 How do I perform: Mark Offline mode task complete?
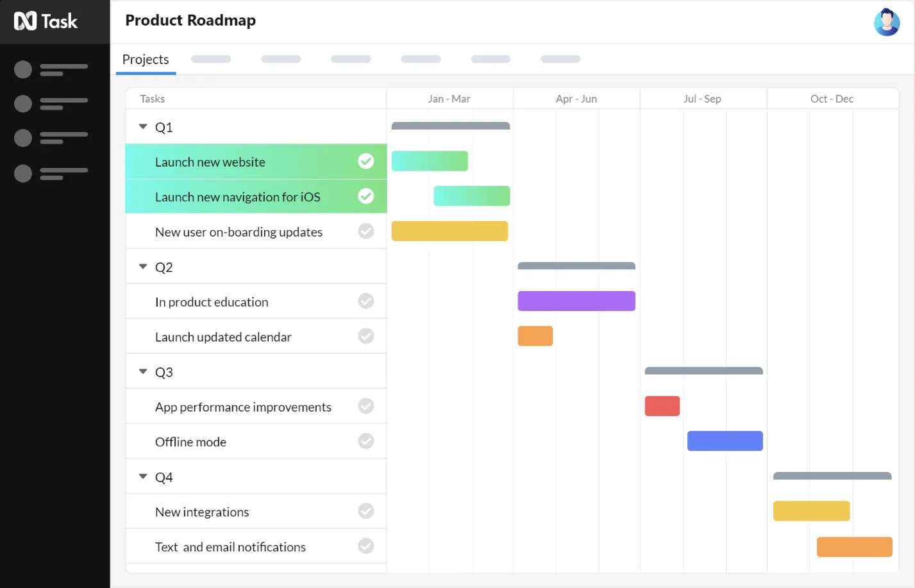click(x=366, y=441)
